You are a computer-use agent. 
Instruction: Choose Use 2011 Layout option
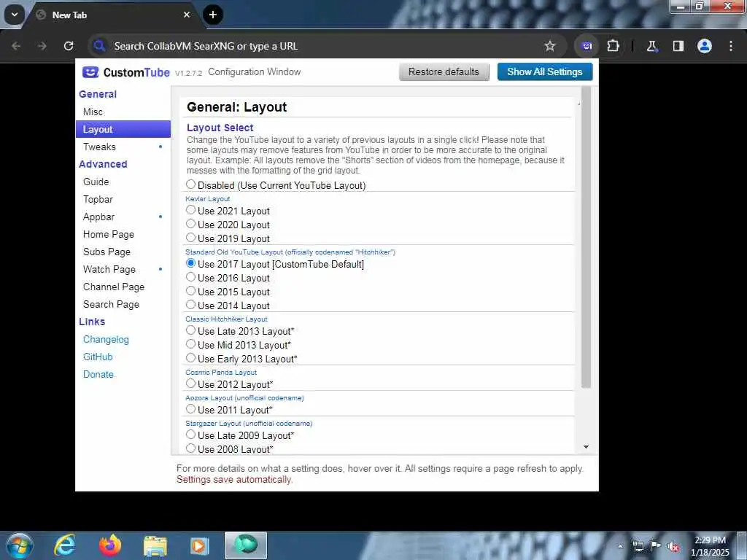[190, 408]
